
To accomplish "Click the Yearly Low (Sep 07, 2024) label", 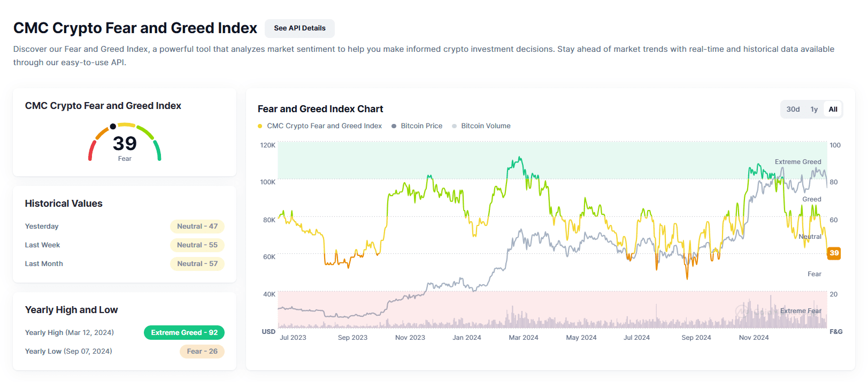I will coord(68,352).
